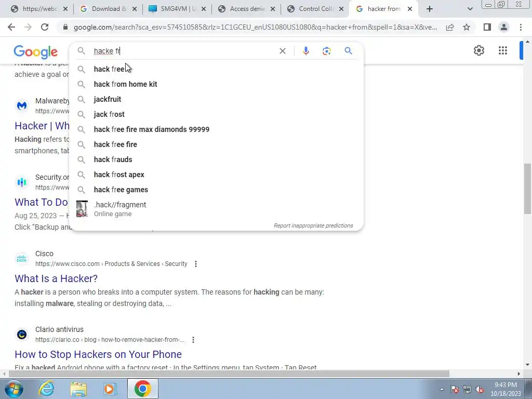The height and width of the screenshot is (399, 532).
Task: Click the address bar URL
Action: [255, 27]
